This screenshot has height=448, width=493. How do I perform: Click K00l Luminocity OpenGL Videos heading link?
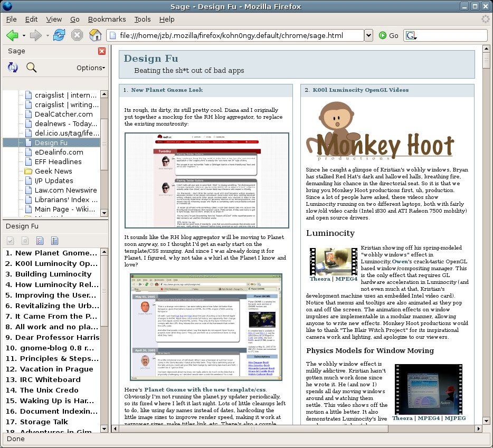361,90
